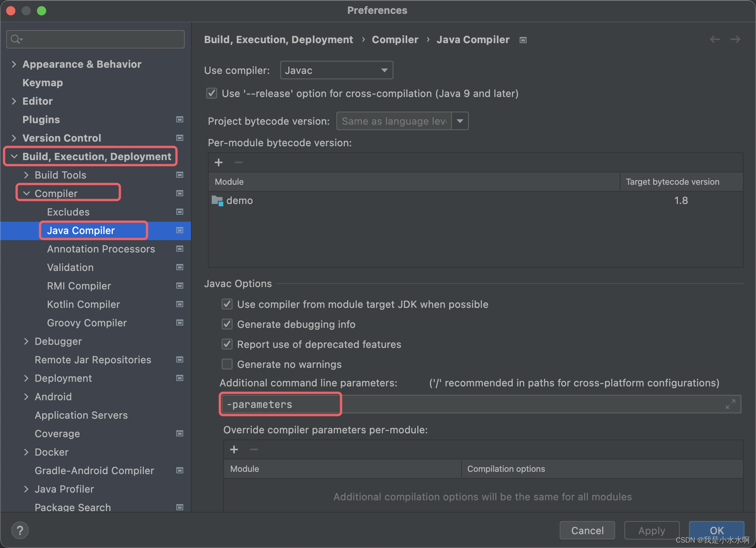The image size is (756, 548).
Task: Click the Build Tools section icon
Action: pyautogui.click(x=181, y=175)
